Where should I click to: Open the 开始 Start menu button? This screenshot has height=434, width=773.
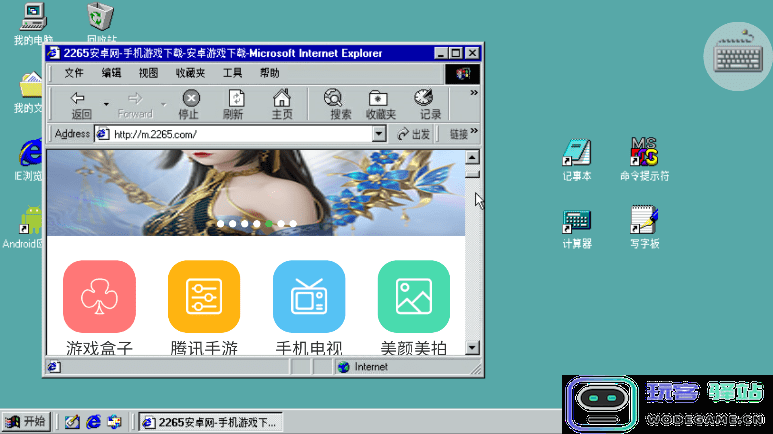[26, 422]
